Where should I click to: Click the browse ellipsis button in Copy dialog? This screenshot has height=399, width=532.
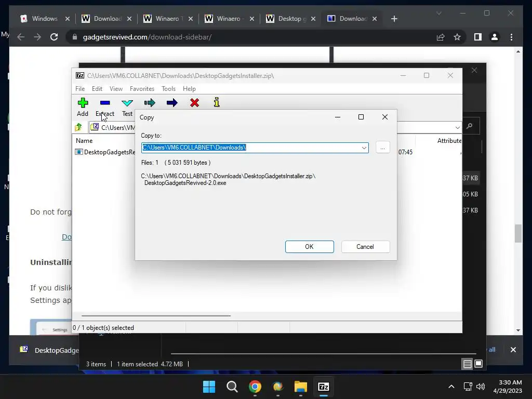click(x=383, y=148)
